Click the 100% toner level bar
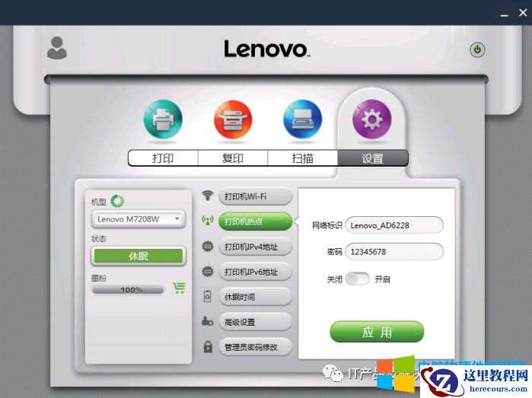 click(128, 290)
